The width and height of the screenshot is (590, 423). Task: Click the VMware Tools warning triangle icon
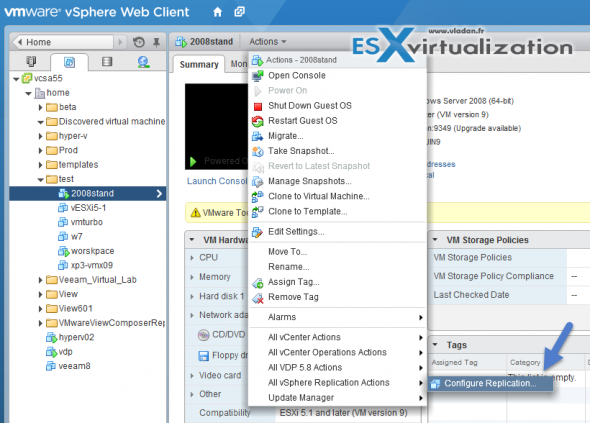(195, 213)
